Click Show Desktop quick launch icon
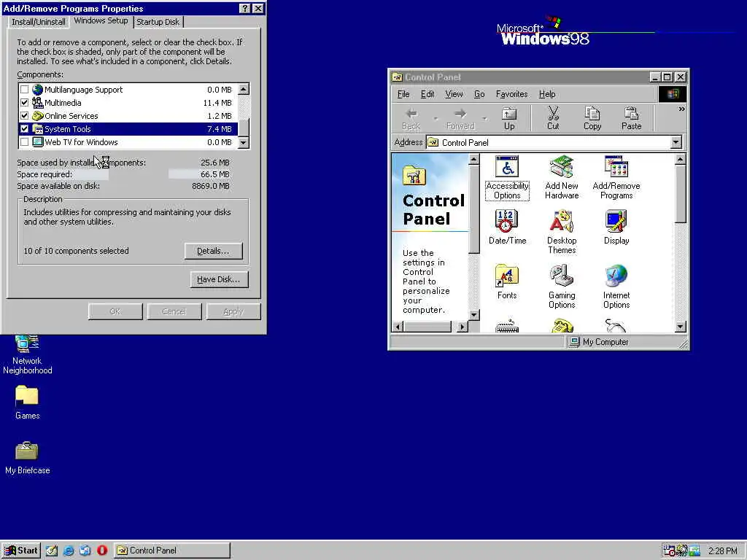 pos(52,551)
